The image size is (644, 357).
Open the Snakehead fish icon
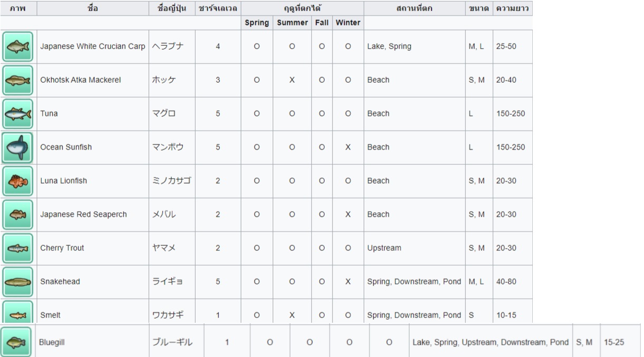coord(17,282)
